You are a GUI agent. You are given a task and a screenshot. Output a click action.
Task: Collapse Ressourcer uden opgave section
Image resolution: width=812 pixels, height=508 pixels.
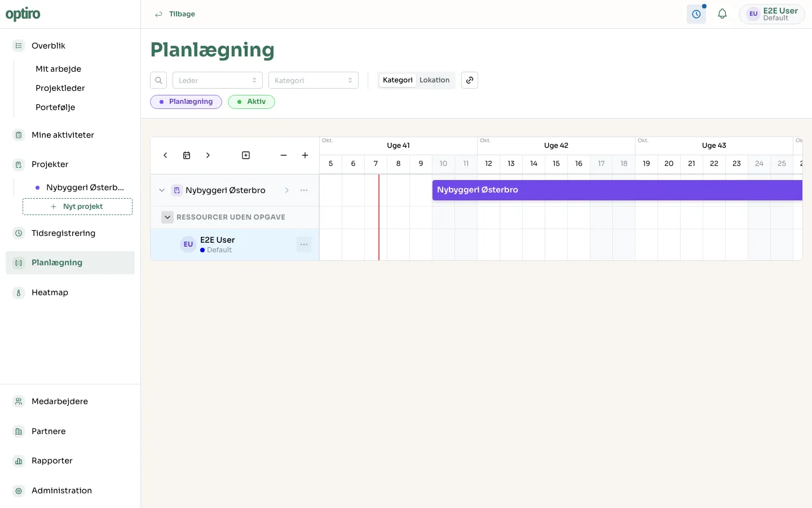point(167,217)
